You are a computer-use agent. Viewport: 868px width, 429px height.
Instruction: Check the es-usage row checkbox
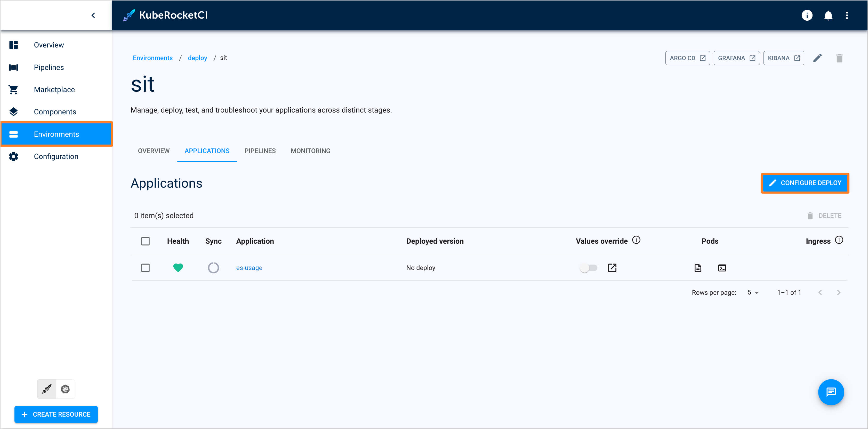pos(145,268)
